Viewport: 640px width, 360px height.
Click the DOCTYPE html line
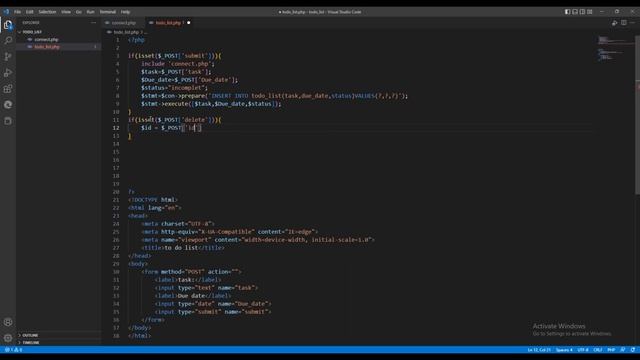(153, 200)
